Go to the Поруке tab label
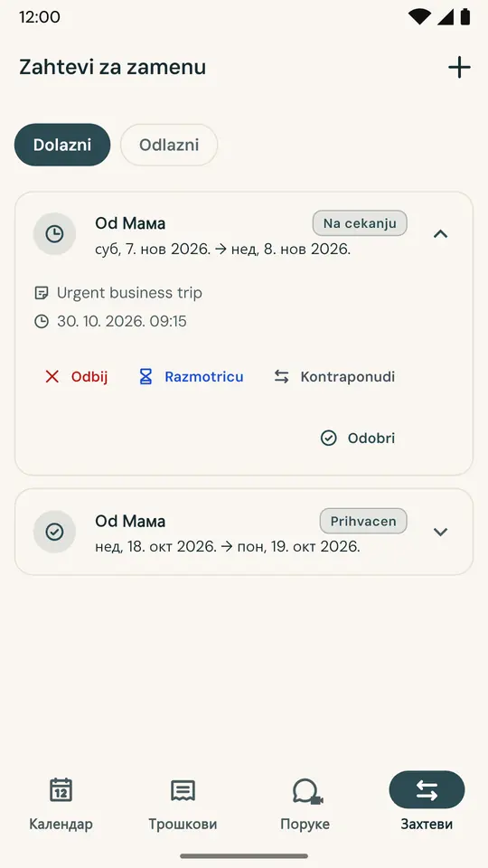The width and height of the screenshot is (488, 868). [305, 824]
